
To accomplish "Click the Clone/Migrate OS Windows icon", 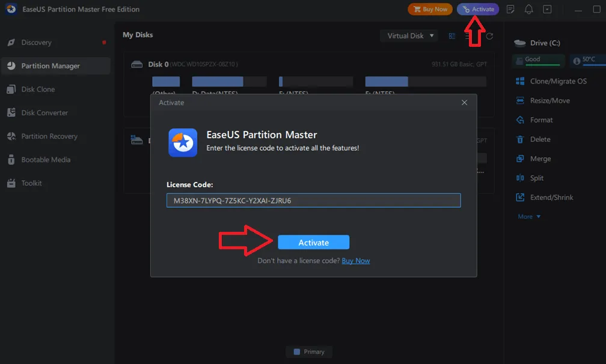I will [520, 81].
